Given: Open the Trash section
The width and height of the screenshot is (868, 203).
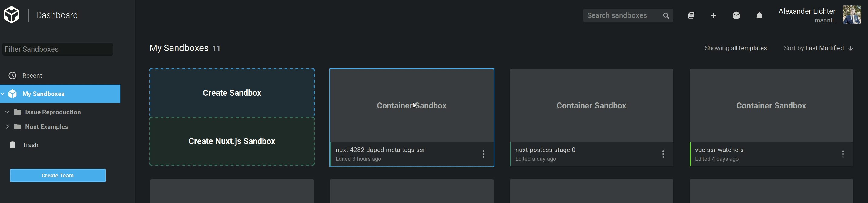Looking at the screenshot, I should (30, 145).
